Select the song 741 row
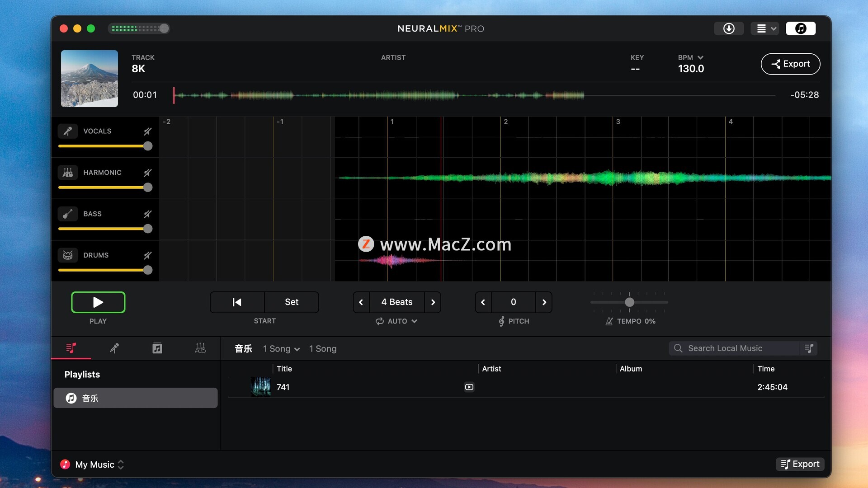The image size is (868, 488). [526, 387]
